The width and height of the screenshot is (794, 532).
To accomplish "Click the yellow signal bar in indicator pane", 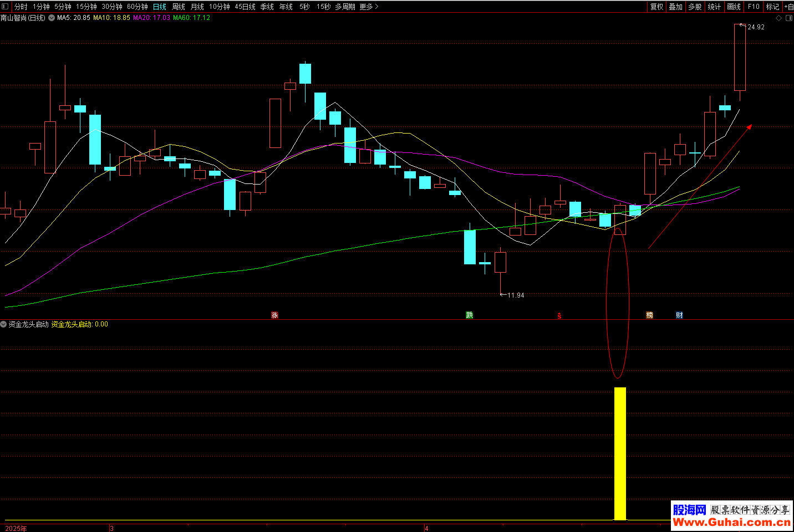I will click(x=620, y=453).
